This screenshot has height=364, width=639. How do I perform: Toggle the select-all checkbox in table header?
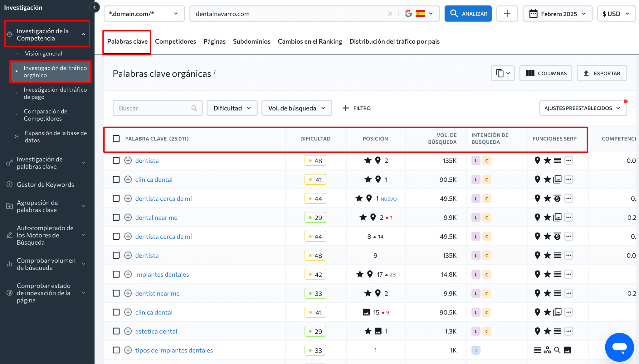pyautogui.click(x=116, y=139)
